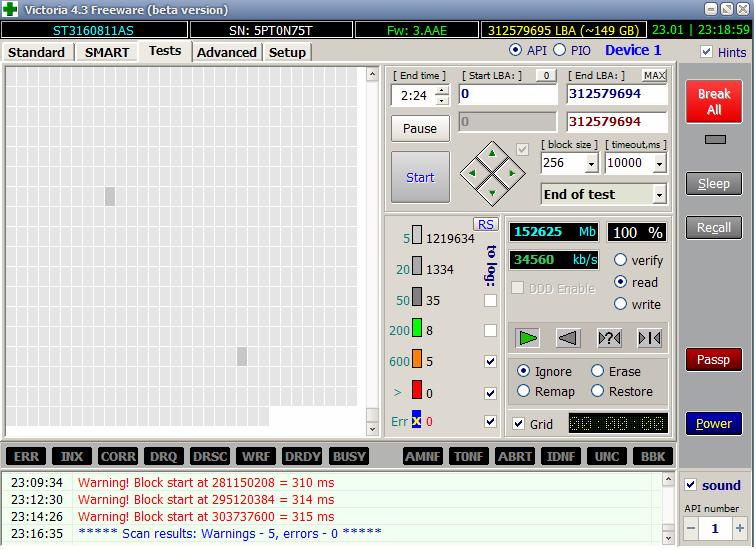Click the CORR status indicator
This screenshot has height=551, width=756.
tap(118, 457)
